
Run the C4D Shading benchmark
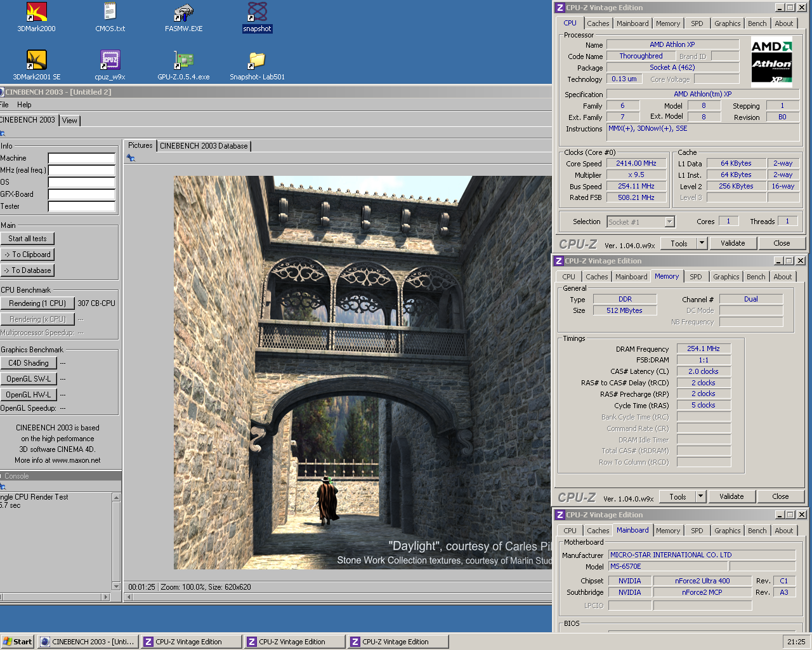tap(29, 363)
